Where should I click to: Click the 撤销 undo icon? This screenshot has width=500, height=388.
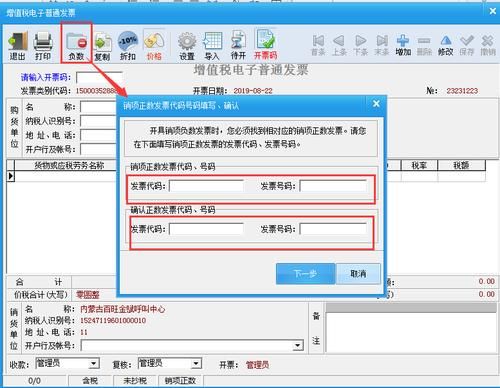(x=488, y=45)
